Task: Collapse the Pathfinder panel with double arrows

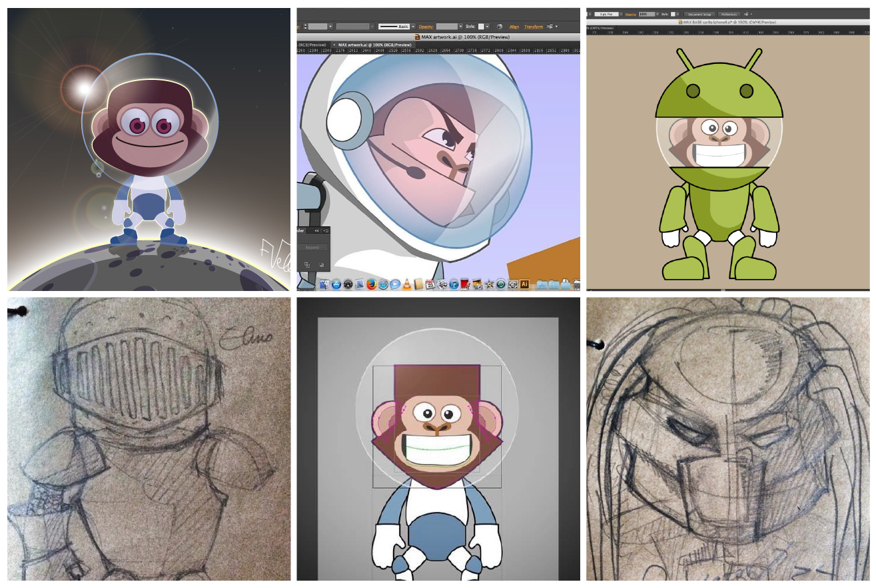Action: 316,231
